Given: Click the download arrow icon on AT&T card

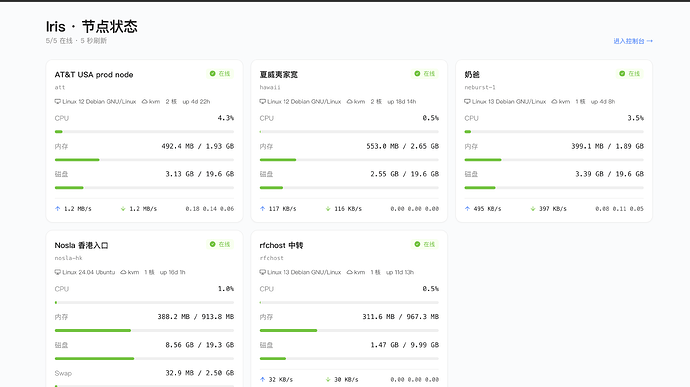Looking at the screenshot, I should [x=123, y=209].
